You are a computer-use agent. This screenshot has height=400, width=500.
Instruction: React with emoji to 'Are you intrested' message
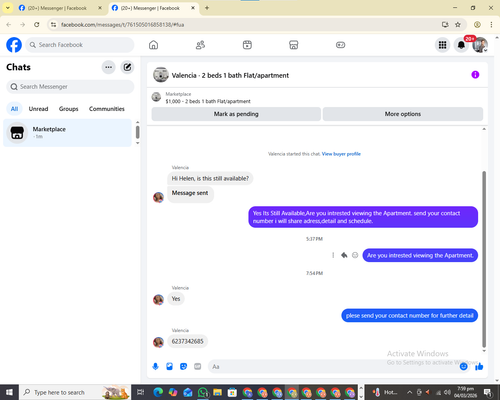pos(355,255)
